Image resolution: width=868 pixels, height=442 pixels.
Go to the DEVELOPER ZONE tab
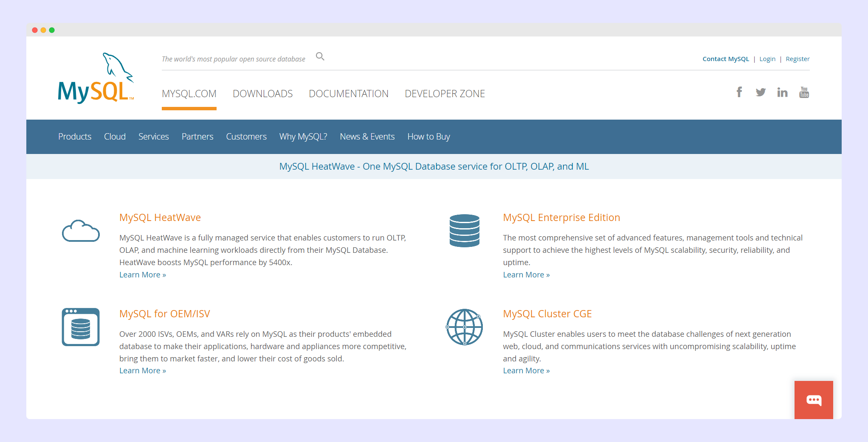(445, 94)
